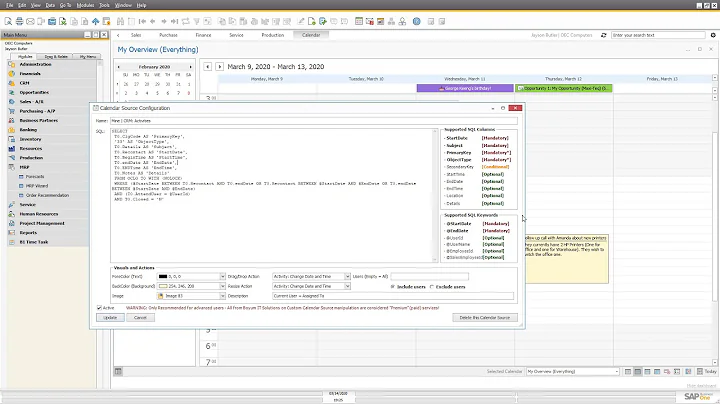Toggle the Active checkbox
Image resolution: width=720 pixels, height=404 pixels.
point(99,308)
